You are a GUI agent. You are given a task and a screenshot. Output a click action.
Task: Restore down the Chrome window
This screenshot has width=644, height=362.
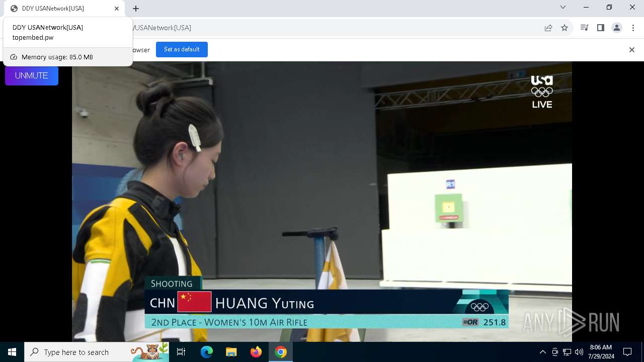pyautogui.click(x=609, y=8)
